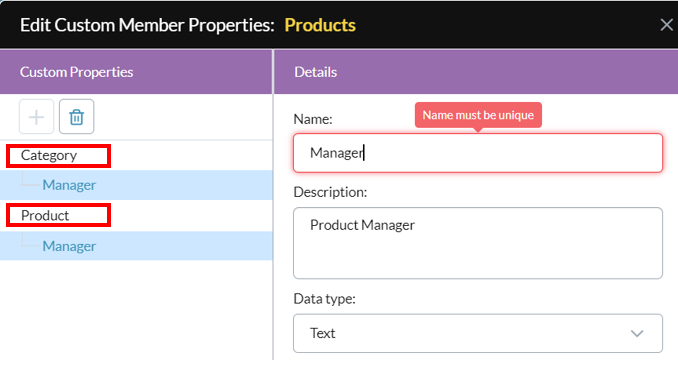The height and width of the screenshot is (365, 678).
Task: Click the Name: field label
Action: pos(313,119)
